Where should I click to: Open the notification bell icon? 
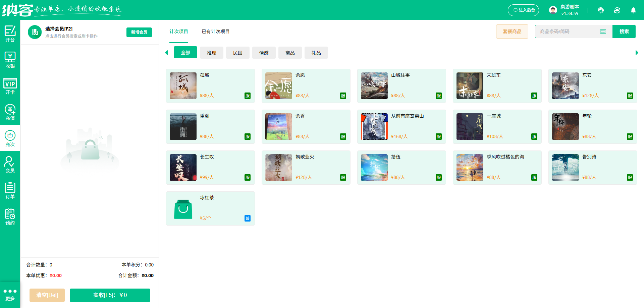pos(633,10)
